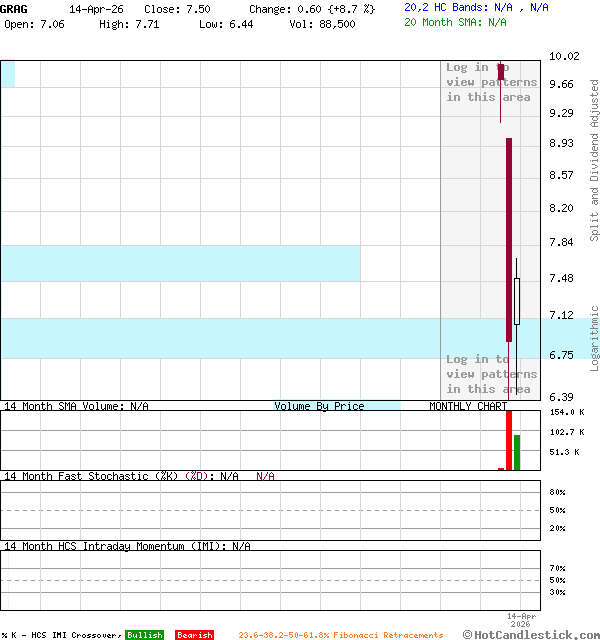This screenshot has height=640, width=600.
Task: Click the '20 Month SMA' label
Action: pos(444,22)
